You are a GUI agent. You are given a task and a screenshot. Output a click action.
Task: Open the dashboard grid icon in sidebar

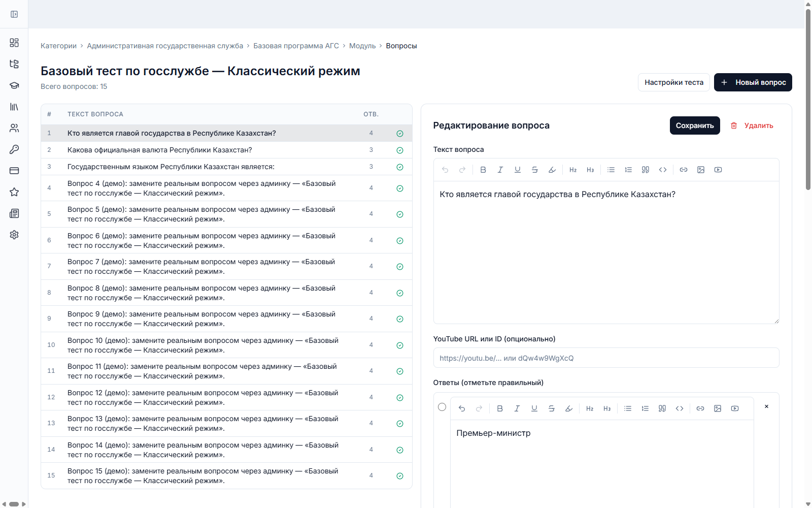coord(14,43)
